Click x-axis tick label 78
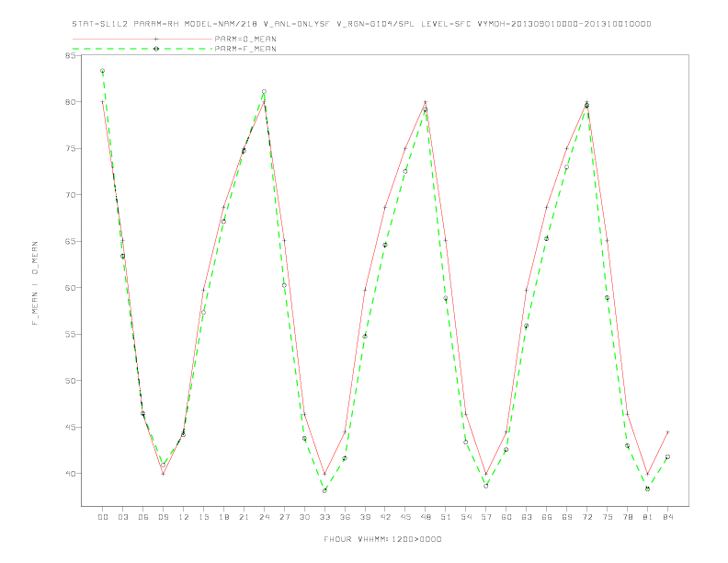Viewport: 728px width, 563px height. tap(627, 517)
